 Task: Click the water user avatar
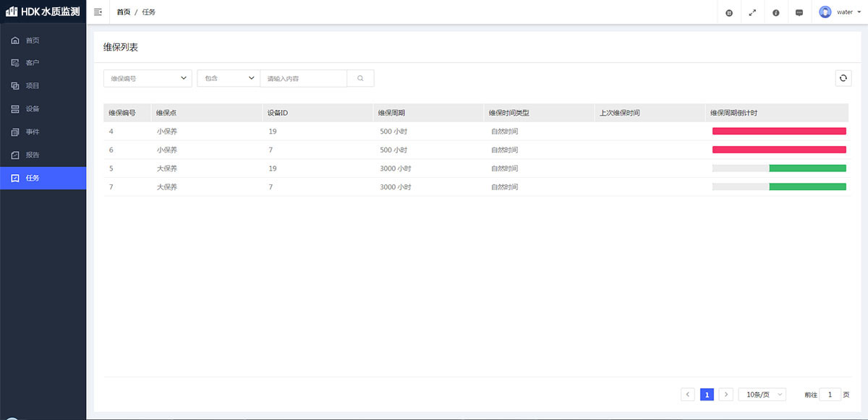click(x=825, y=12)
